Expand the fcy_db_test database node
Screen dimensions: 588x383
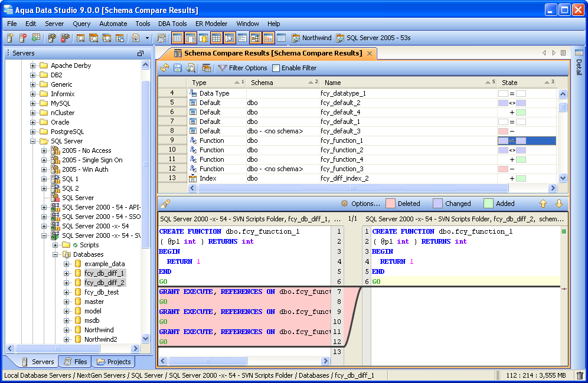coord(67,292)
